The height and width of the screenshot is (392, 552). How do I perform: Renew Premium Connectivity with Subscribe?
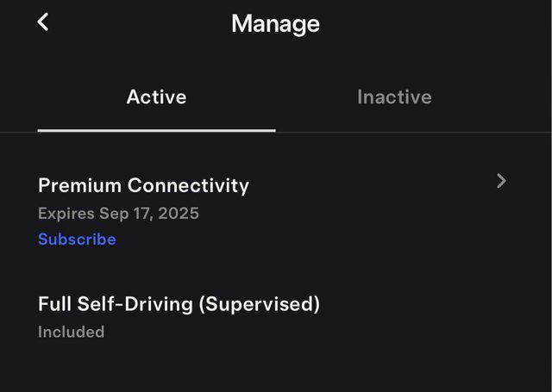(77, 240)
